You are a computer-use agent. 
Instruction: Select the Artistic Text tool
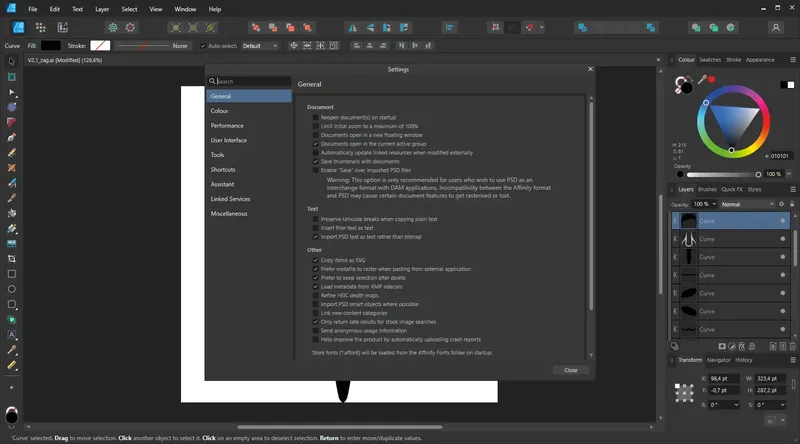coord(11,335)
